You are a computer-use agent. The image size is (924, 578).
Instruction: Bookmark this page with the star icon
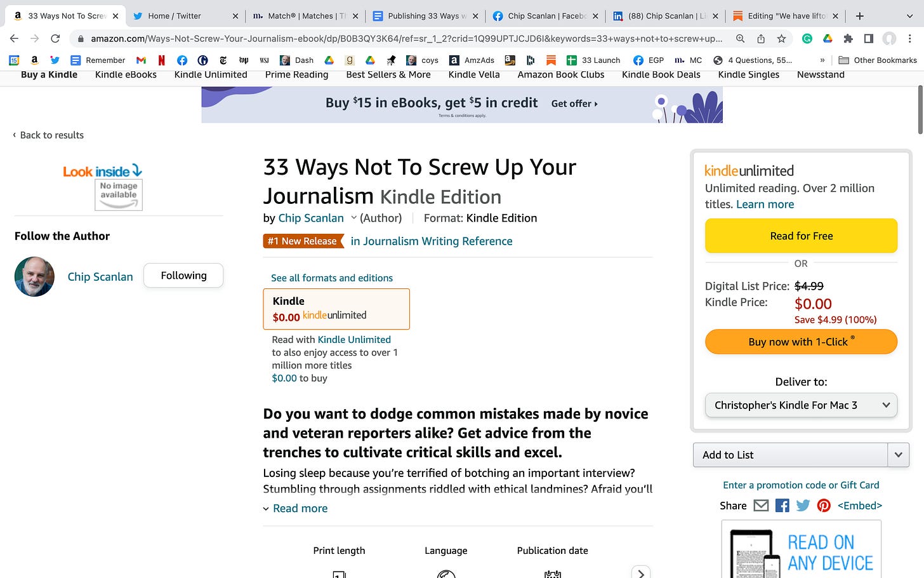coord(781,39)
